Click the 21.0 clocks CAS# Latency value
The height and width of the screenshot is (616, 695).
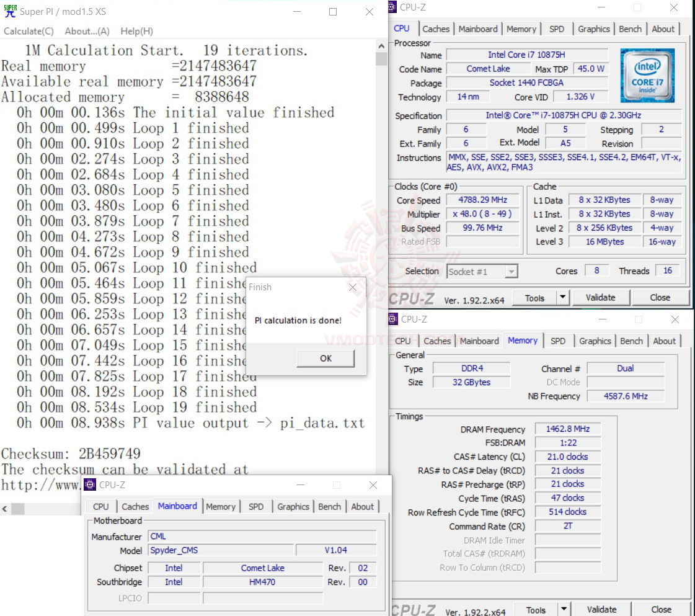(x=567, y=457)
